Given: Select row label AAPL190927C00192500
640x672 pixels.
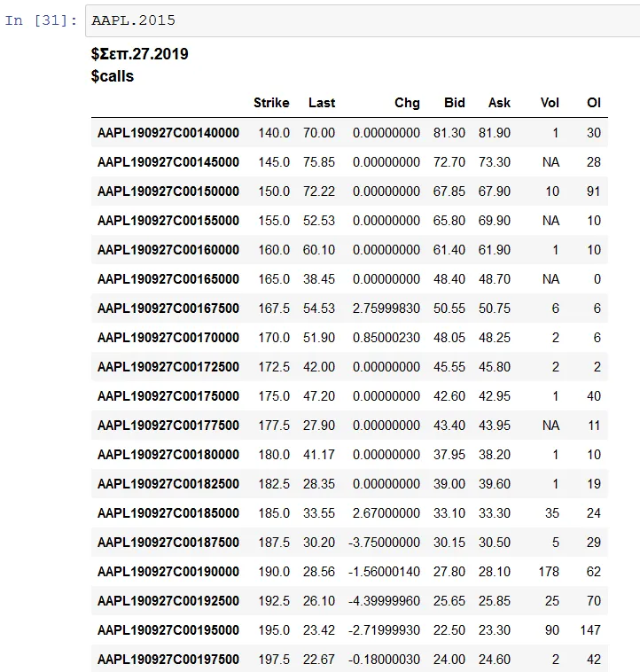Looking at the screenshot, I should pyautogui.click(x=168, y=601).
